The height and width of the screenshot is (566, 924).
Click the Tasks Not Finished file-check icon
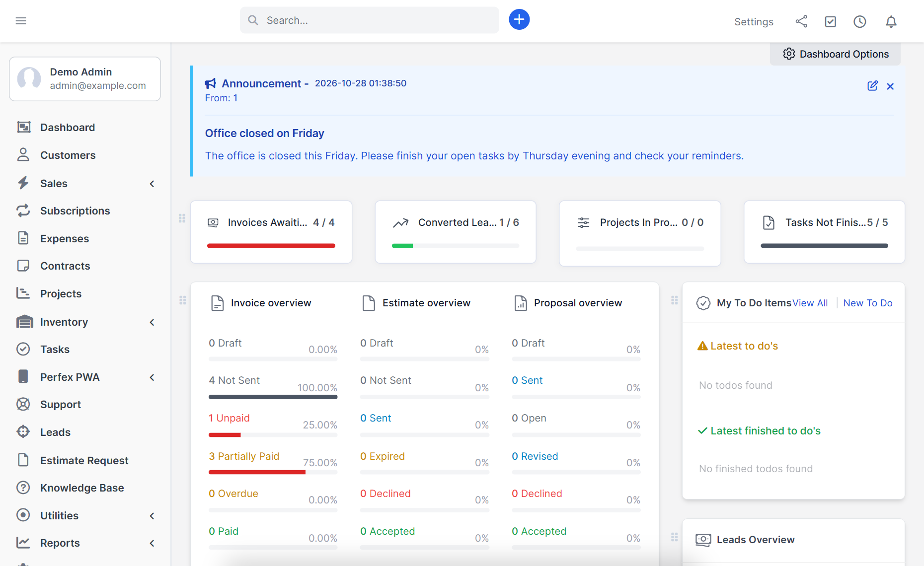[769, 222]
